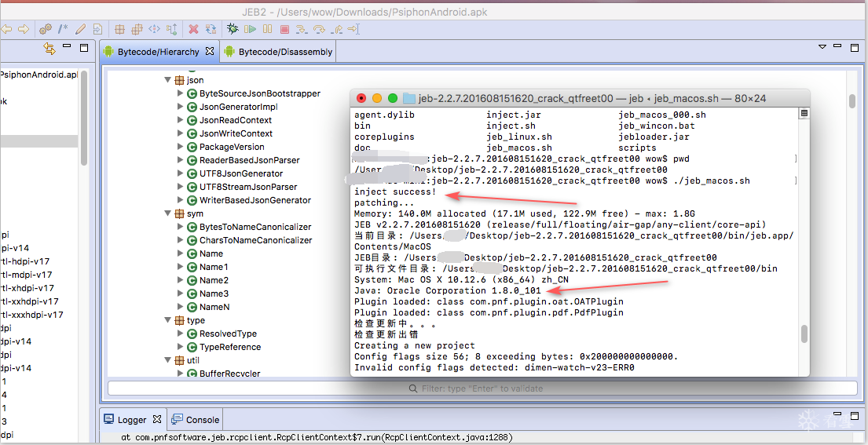The image size is (868, 445).
Task: Open the gears options icon in toolbar
Action: pos(46,29)
